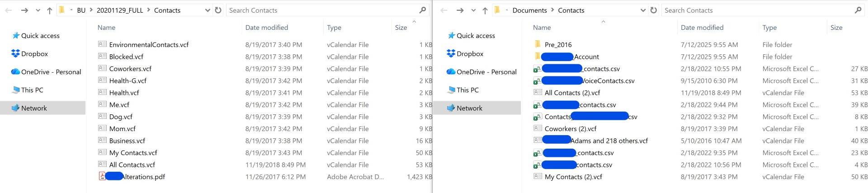
Task: Click Documents breadcrumb in right window
Action: (529, 10)
